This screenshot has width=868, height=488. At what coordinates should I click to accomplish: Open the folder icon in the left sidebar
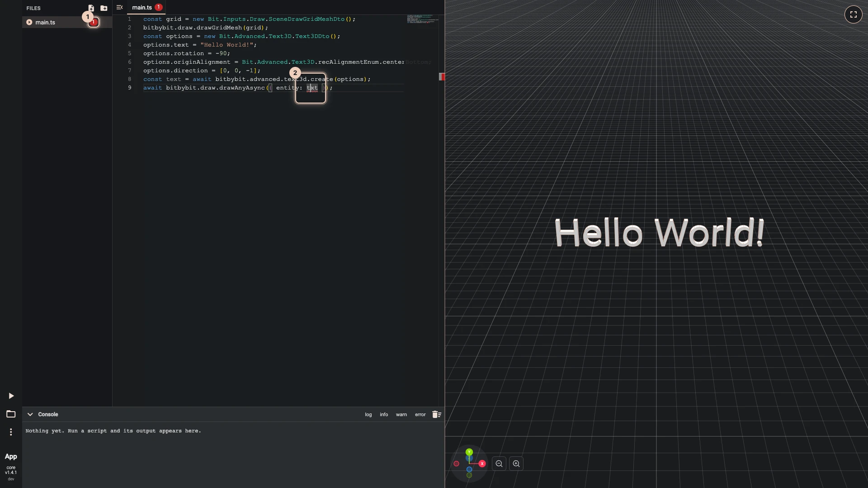click(x=11, y=414)
